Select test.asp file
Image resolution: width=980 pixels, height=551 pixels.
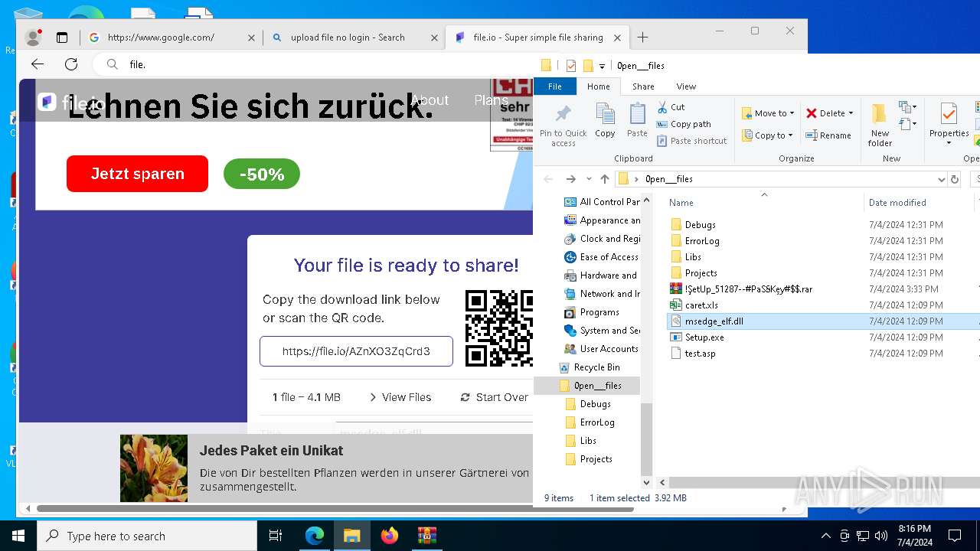(700, 354)
